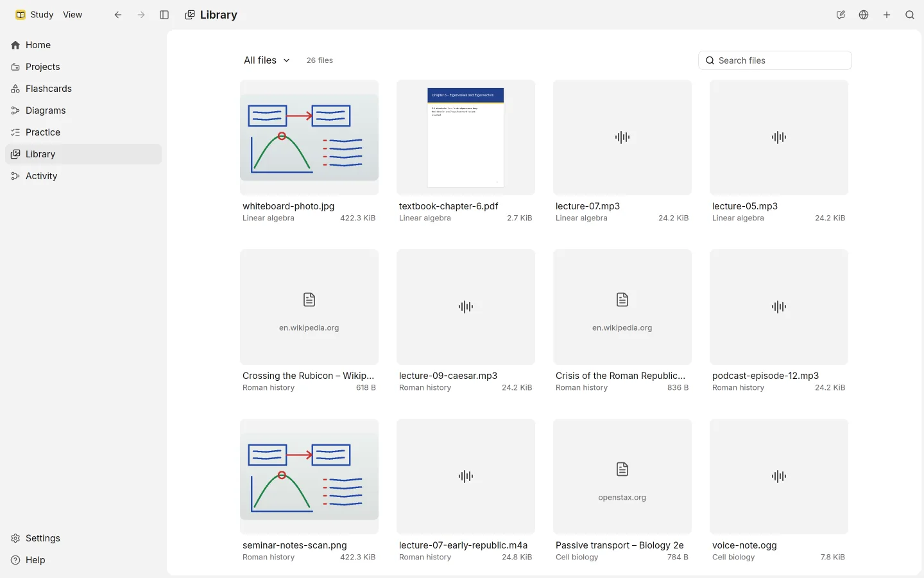Open the View menu

coord(73,15)
